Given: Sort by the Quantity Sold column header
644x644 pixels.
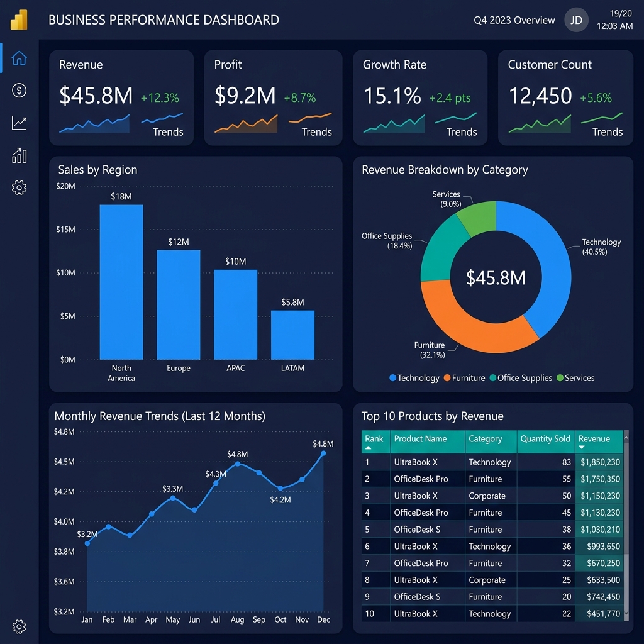Looking at the screenshot, I should (546, 442).
